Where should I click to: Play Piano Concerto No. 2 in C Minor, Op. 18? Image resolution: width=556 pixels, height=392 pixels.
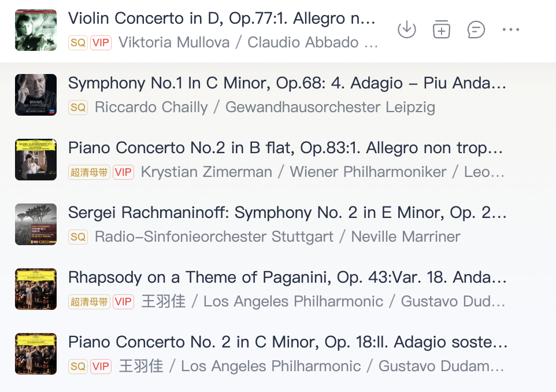tap(288, 342)
